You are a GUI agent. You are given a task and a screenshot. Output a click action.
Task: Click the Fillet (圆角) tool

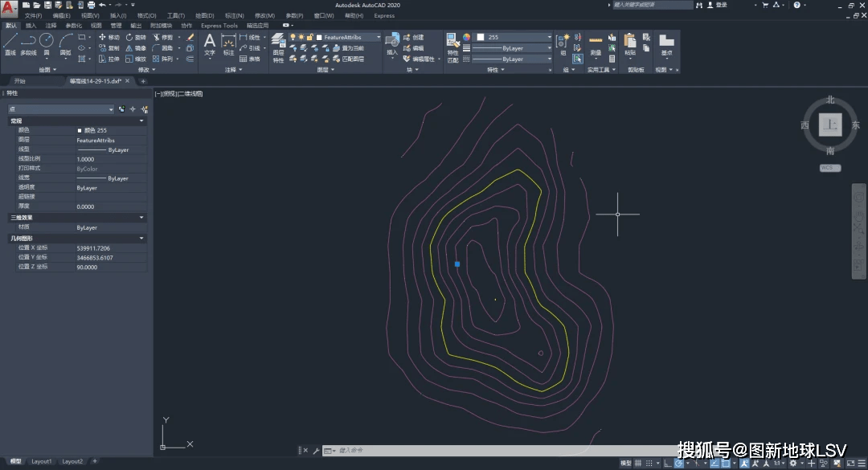(162, 48)
